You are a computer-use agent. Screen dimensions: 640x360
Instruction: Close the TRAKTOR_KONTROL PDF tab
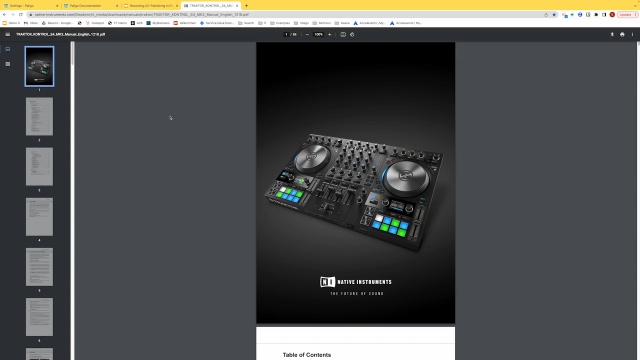pyautogui.click(x=237, y=6)
